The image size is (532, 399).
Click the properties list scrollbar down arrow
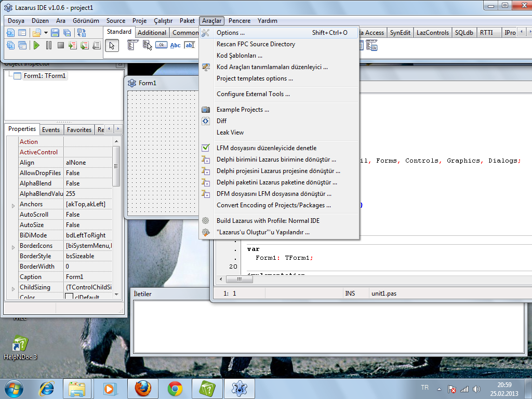(x=116, y=294)
